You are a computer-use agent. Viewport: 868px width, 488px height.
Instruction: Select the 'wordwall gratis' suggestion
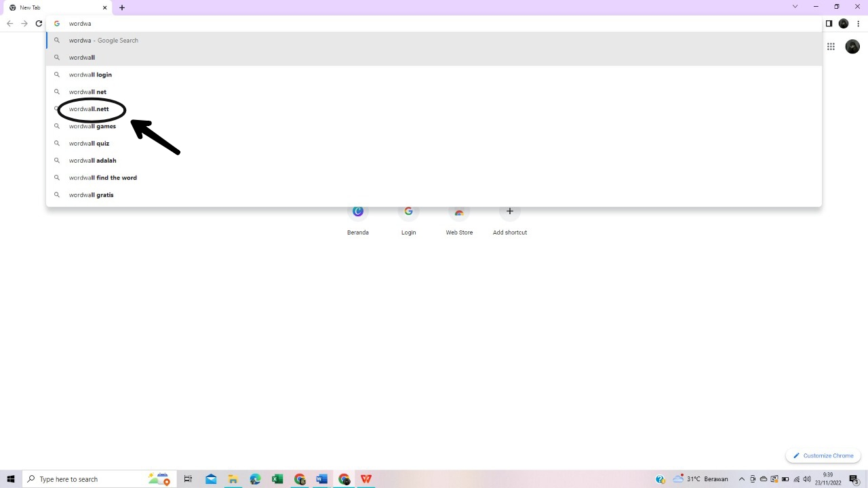434,195
